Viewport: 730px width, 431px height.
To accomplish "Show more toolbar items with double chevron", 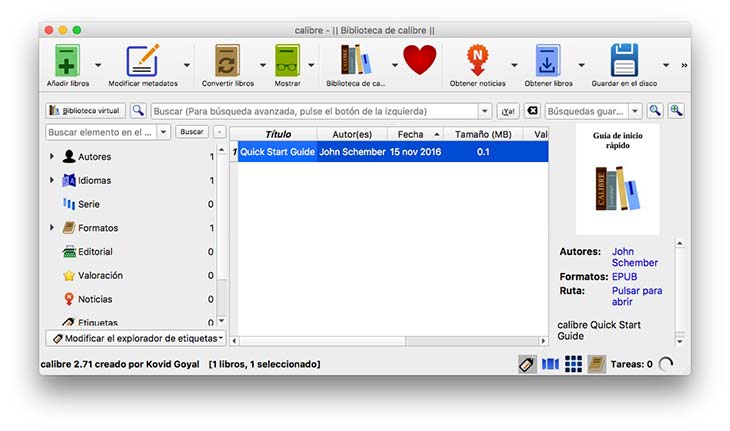I will coord(684,65).
